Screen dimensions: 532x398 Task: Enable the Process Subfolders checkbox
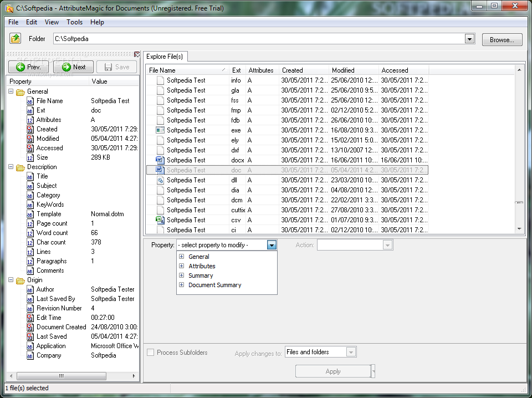point(150,352)
